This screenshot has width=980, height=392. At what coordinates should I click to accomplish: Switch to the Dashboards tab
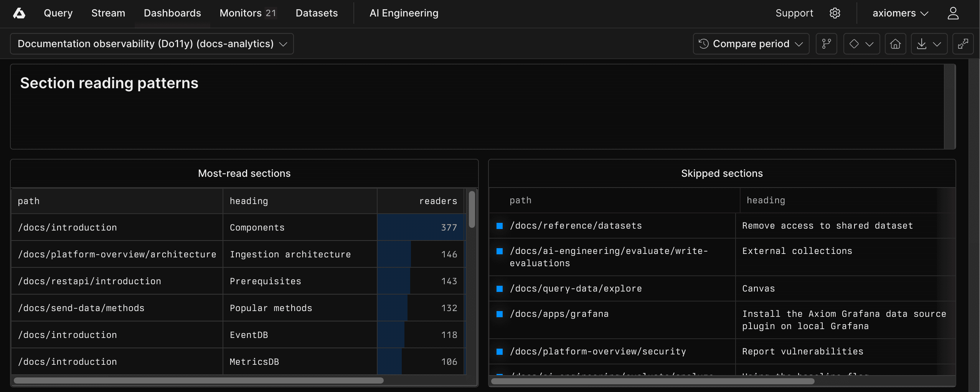tap(172, 13)
